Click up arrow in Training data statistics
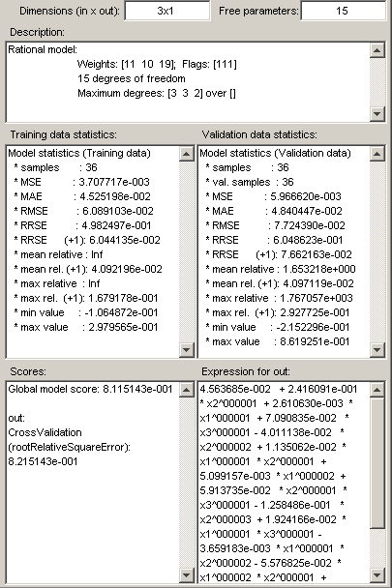Image resolution: width=392 pixels, height=588 pixels. [x=187, y=154]
